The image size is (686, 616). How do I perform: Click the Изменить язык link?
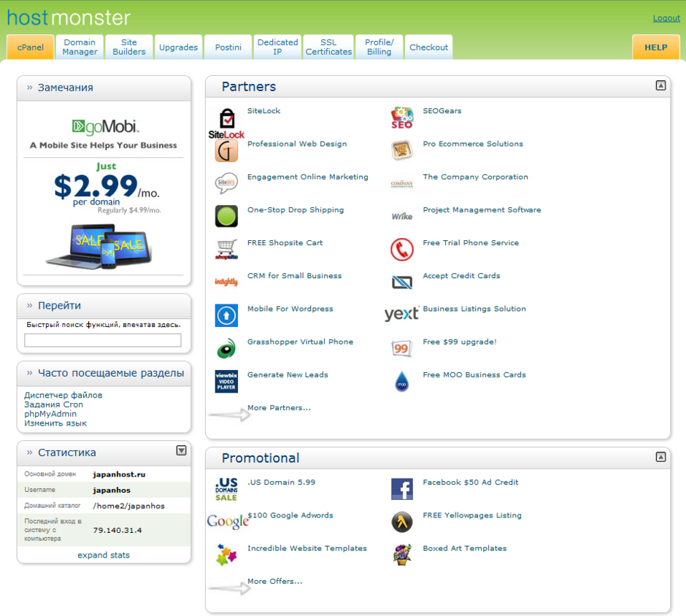55,423
